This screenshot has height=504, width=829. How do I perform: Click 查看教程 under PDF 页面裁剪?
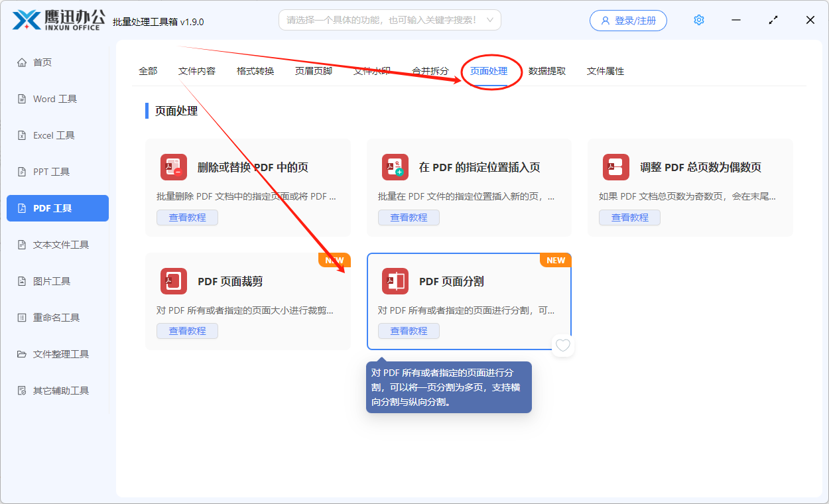187,331
